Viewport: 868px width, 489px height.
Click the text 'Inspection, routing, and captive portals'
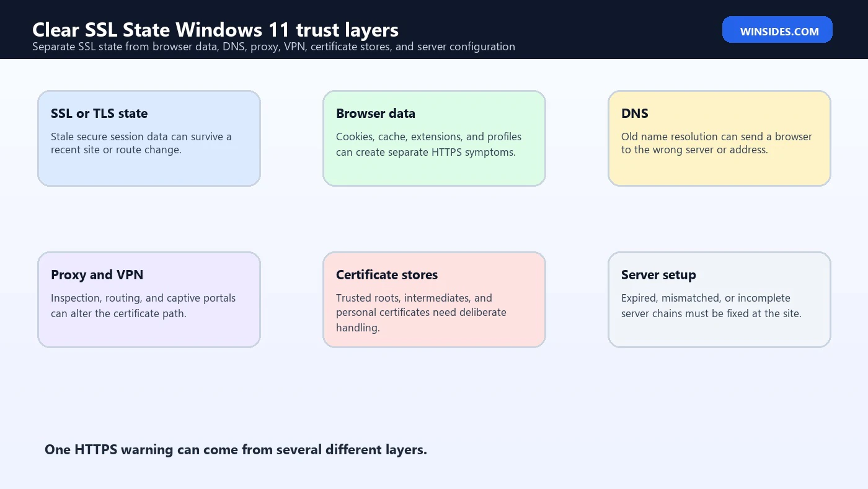(143, 298)
